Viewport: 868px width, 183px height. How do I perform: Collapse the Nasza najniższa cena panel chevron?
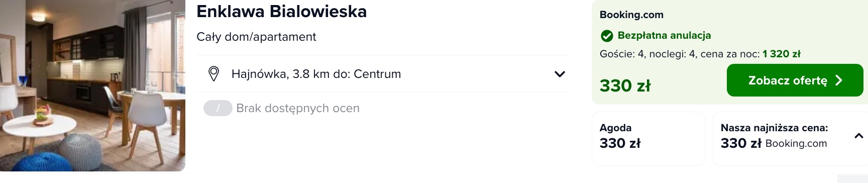pos(858,136)
